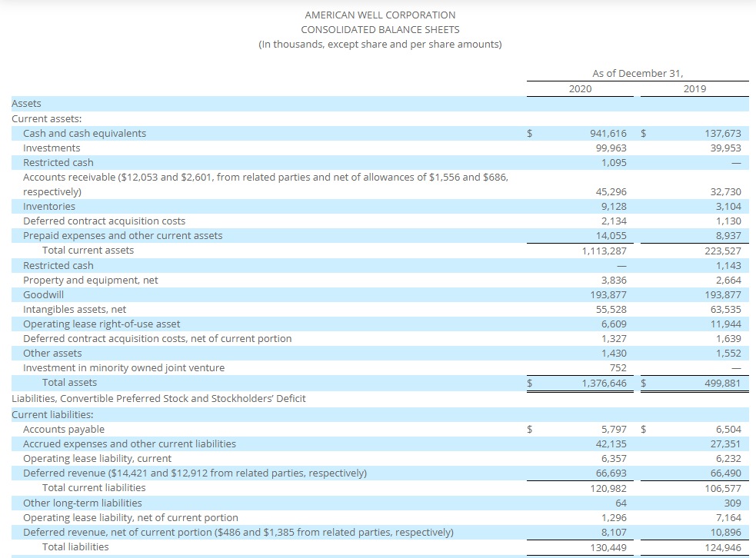Select Inventories 2019 value 3,104
The height and width of the screenshot is (558, 756).
point(728,206)
